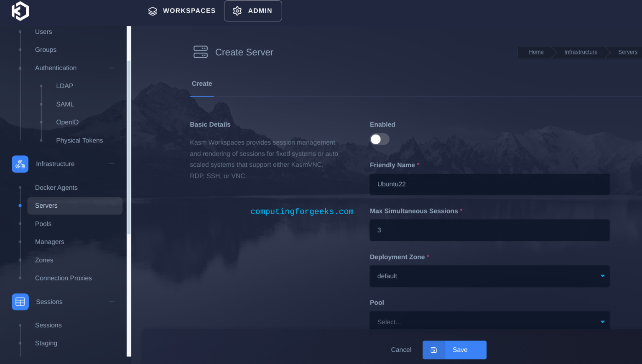Open the Connection Proxies page
Image resolution: width=642 pixels, height=364 pixels.
tap(63, 278)
